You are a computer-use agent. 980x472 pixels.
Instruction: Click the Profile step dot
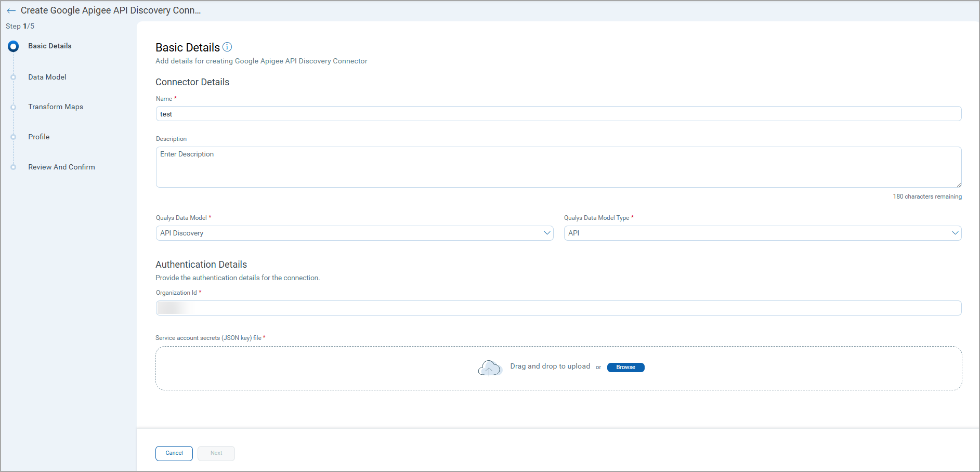point(14,137)
